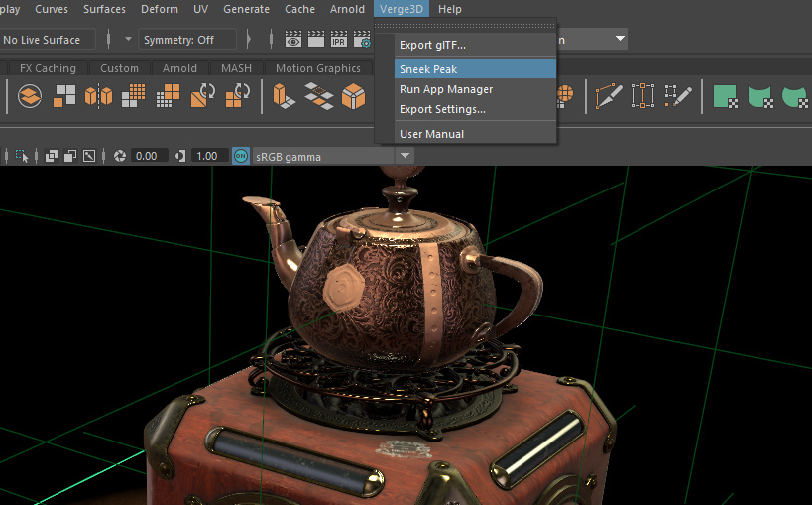The height and width of the screenshot is (505, 812).
Task: Click the Separate polygons shelf icon
Action: click(64, 96)
